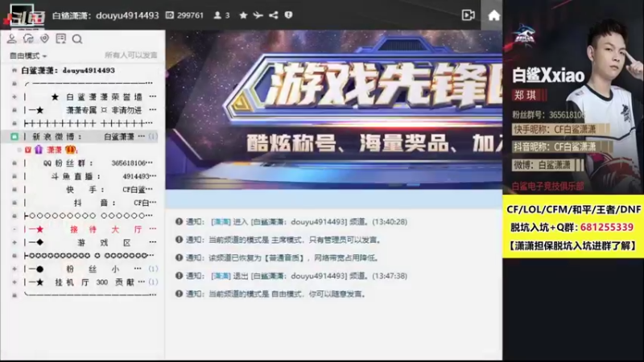Click the crown badge after user 潇潇
Image resolution: width=644 pixels, height=362 pixels.
coord(71,150)
